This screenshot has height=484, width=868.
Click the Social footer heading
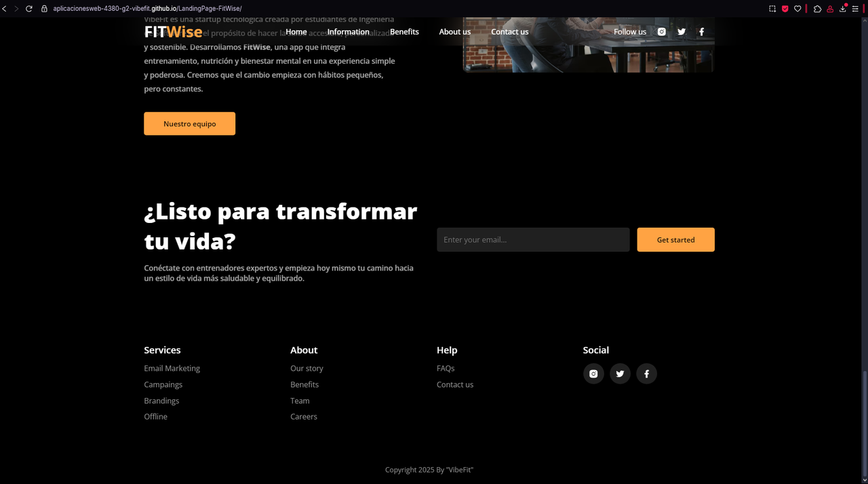[x=596, y=350]
